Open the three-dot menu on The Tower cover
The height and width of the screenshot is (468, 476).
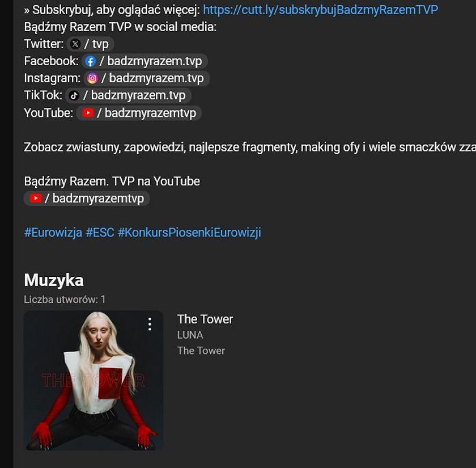click(150, 324)
